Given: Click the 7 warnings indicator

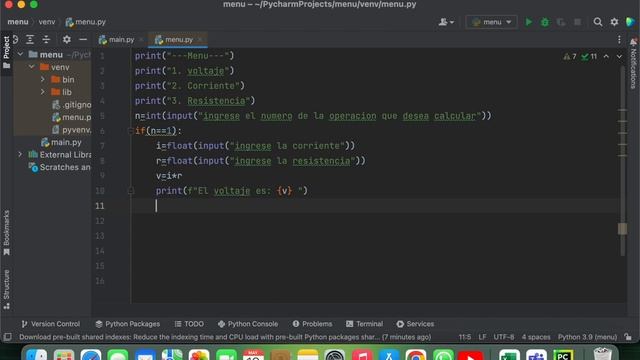Looking at the screenshot, I should point(570,56).
